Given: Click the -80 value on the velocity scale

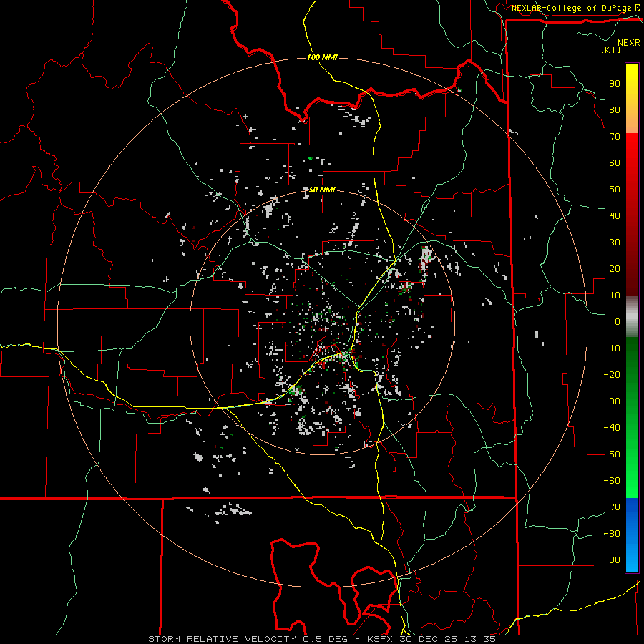Looking at the screenshot, I should pyautogui.click(x=612, y=534).
